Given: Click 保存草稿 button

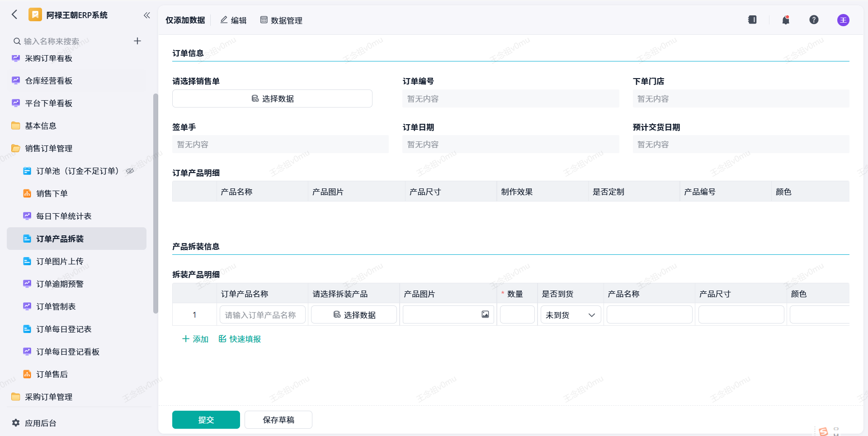Looking at the screenshot, I should (278, 420).
